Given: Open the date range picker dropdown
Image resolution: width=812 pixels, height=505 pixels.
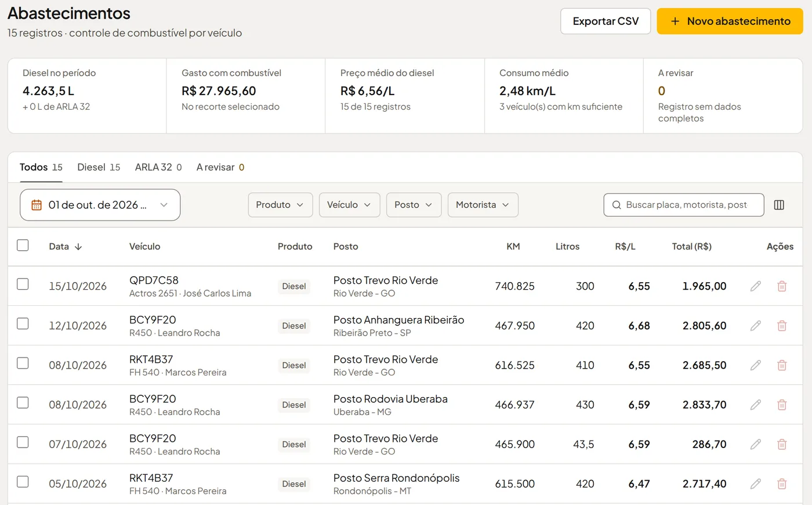Looking at the screenshot, I should (100, 205).
